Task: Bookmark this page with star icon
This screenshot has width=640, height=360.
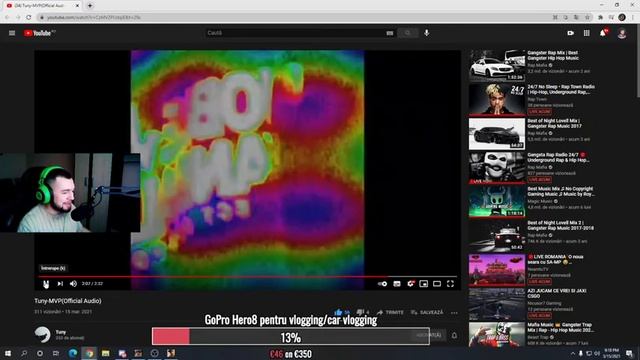Action: coord(587,17)
